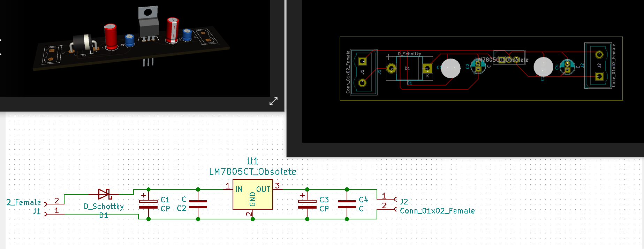The width and height of the screenshot is (644, 249).
Task: Select the D_Schottky label in the schematic
Action: click(104, 207)
